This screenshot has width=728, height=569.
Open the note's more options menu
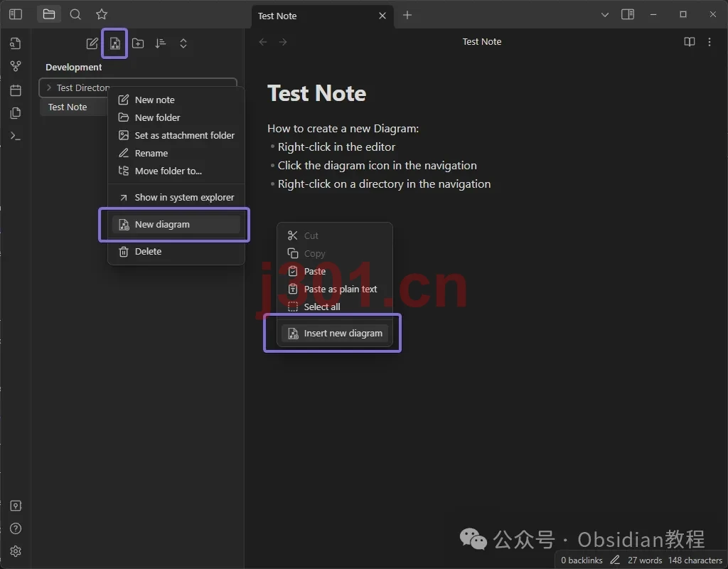pyautogui.click(x=710, y=42)
